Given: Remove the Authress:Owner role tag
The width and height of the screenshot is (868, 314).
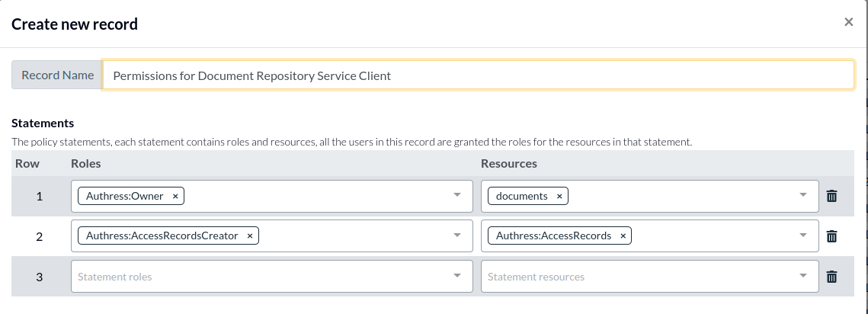Looking at the screenshot, I should (x=175, y=196).
